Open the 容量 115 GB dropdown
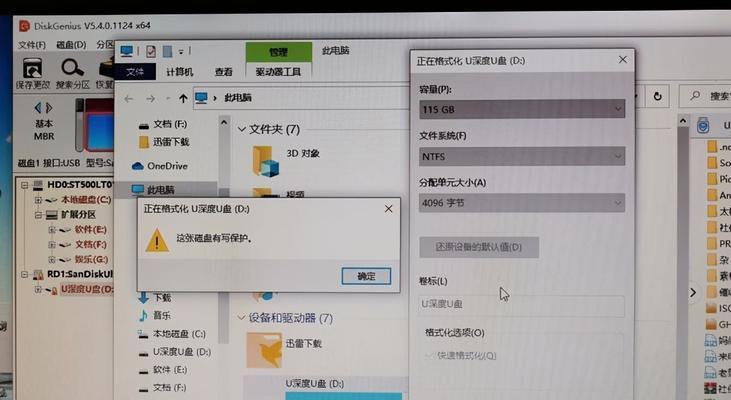The height and width of the screenshot is (400, 731). pyautogui.click(x=522, y=109)
